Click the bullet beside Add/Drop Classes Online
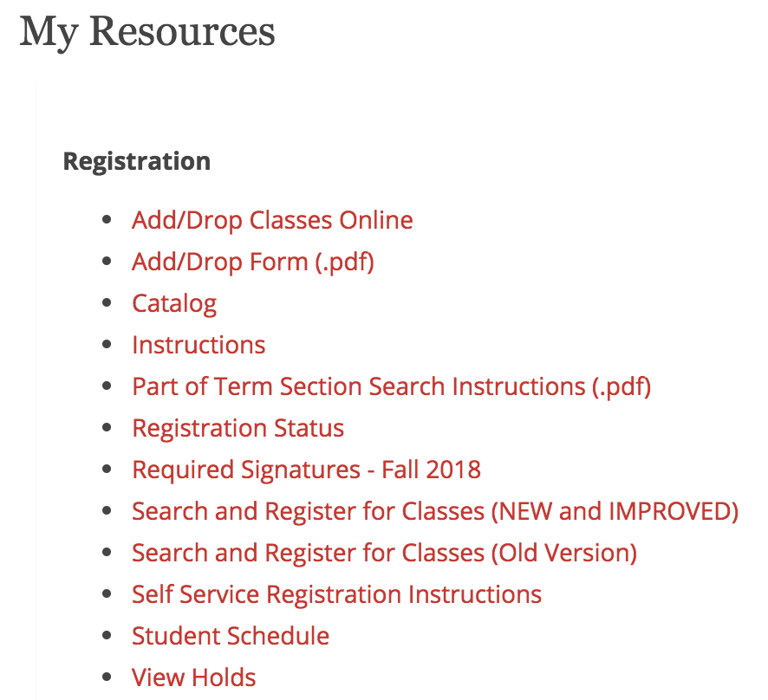The image size is (768, 700). [x=107, y=220]
